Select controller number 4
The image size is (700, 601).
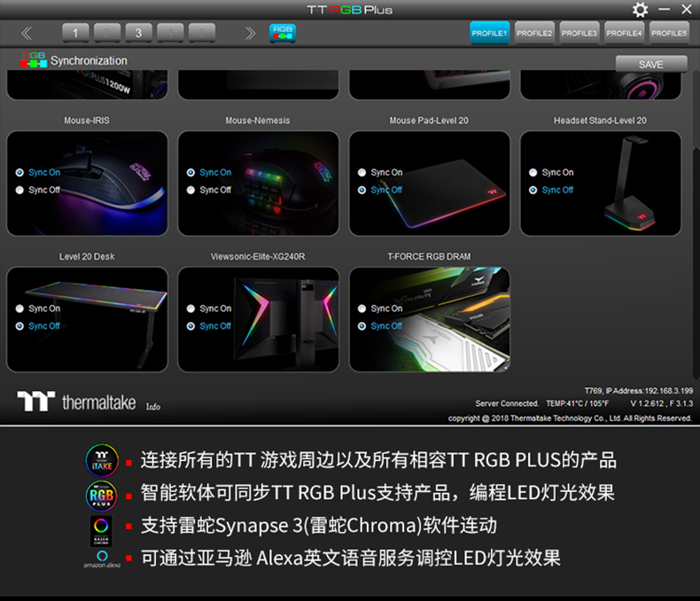point(170,33)
